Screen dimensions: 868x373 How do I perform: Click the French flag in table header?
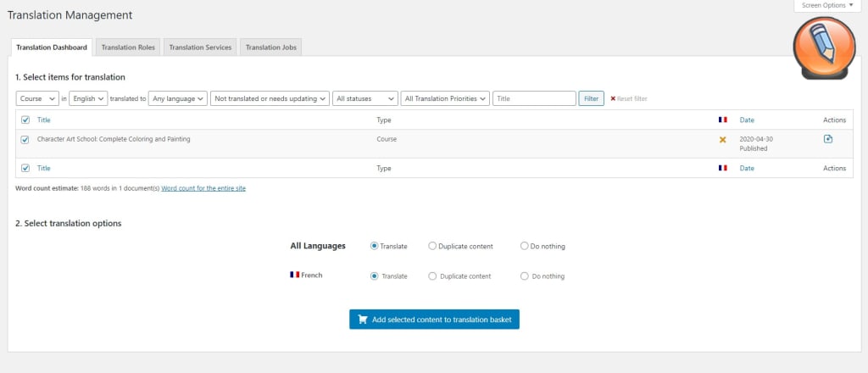(722, 120)
